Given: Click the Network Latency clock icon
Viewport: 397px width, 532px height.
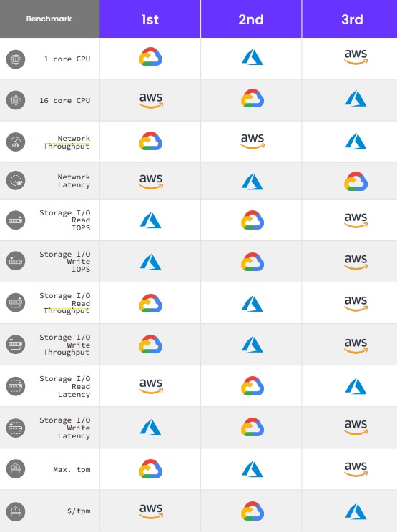Looking at the screenshot, I should click(x=16, y=180).
